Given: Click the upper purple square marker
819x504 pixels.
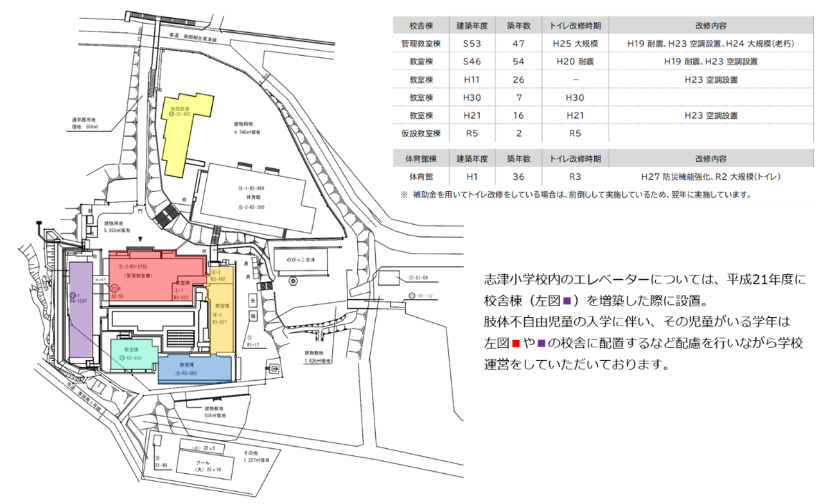Looking at the screenshot, I should 567,301.
